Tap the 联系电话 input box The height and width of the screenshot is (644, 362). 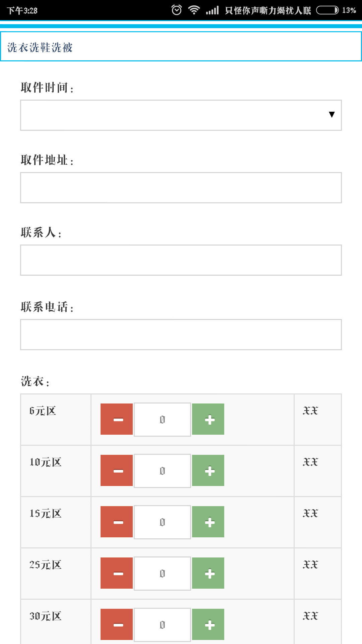coord(181,334)
